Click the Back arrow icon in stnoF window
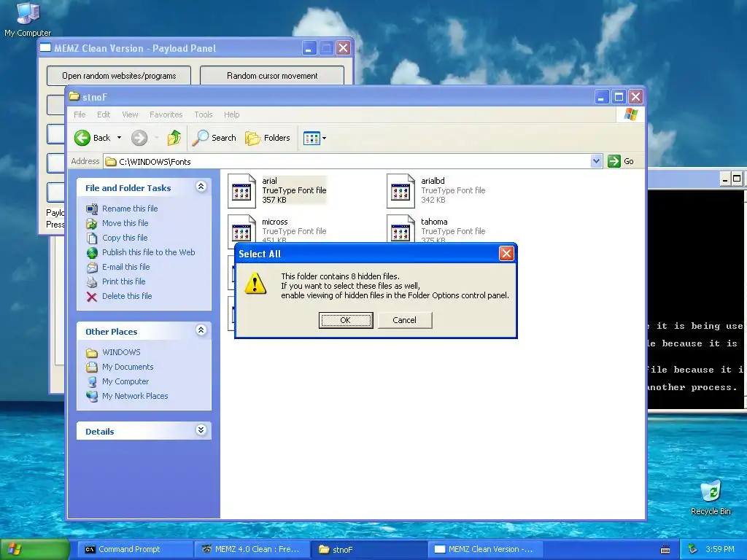The image size is (747, 560). [x=82, y=138]
